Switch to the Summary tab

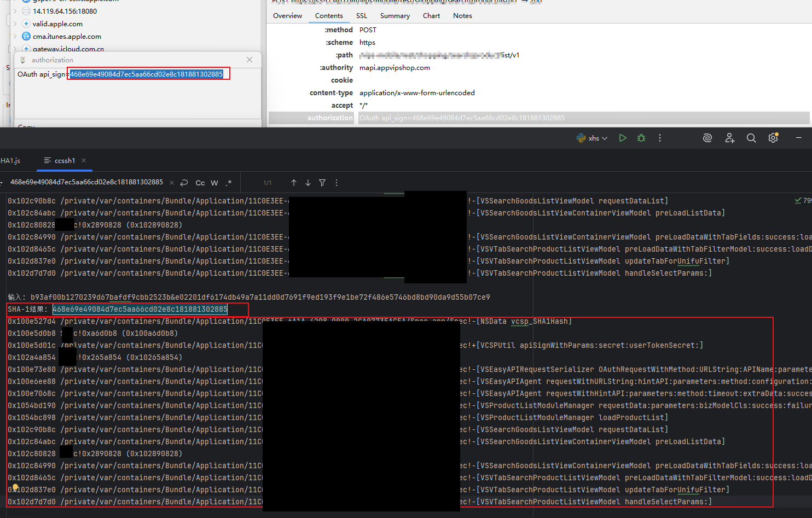click(x=395, y=16)
